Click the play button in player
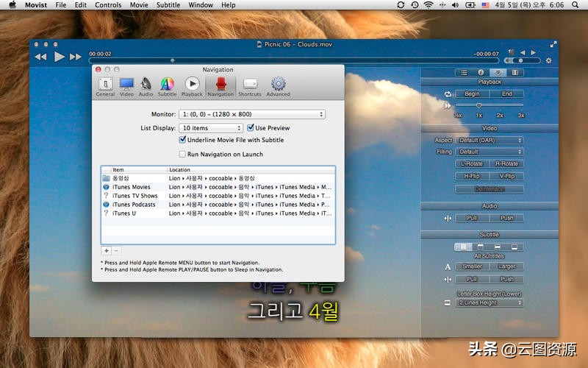 pos(60,57)
